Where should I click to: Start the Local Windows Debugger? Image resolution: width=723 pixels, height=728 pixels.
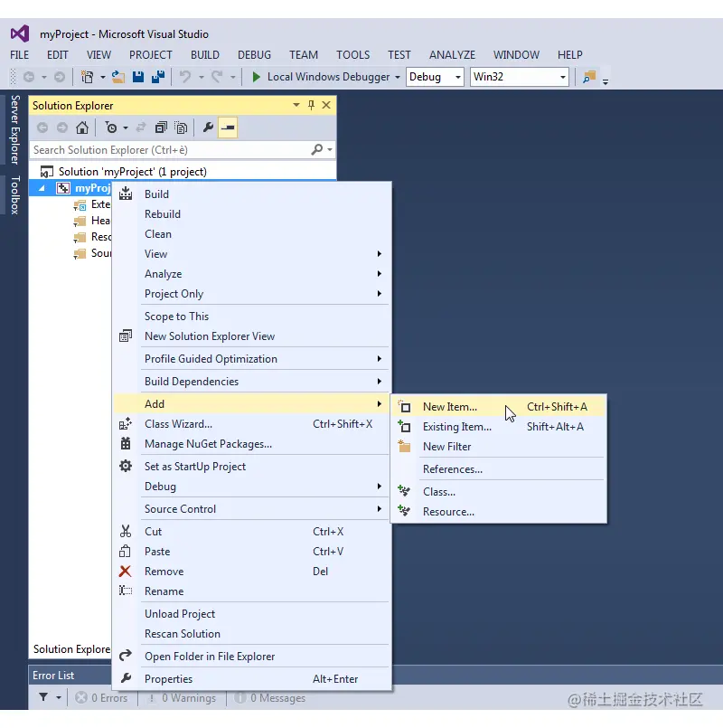pos(320,77)
